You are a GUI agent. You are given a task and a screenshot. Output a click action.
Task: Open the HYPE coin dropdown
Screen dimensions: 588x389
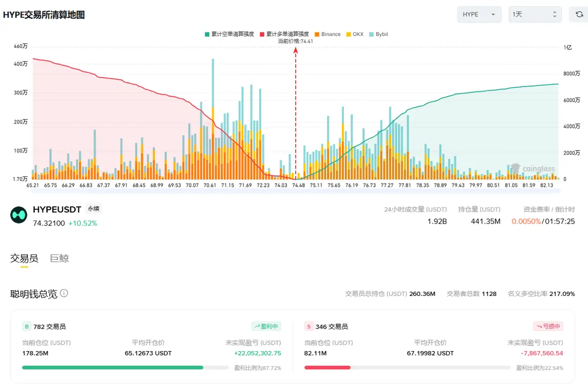pyautogui.click(x=479, y=14)
